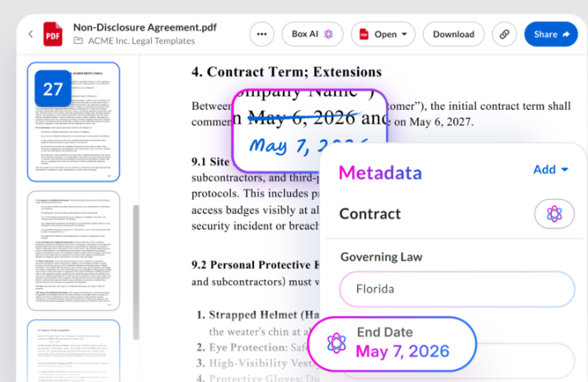Click the End Date May 7, 2026 chip
588x382 pixels.
coord(393,344)
